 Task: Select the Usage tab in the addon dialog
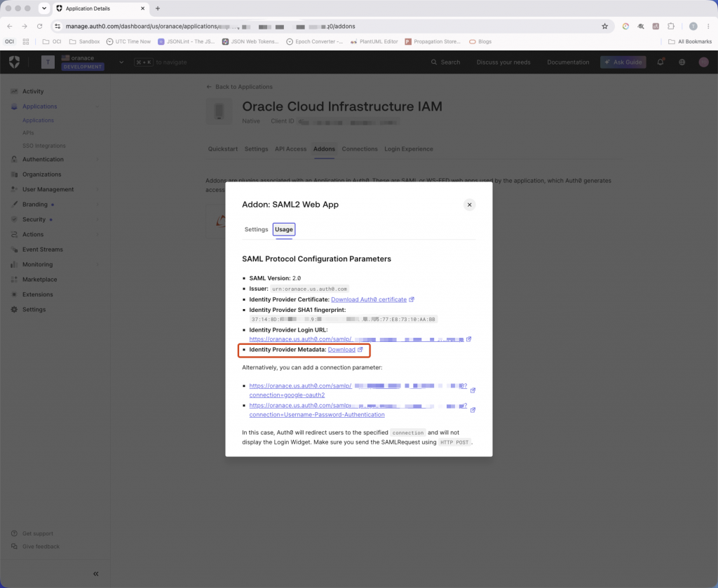[x=284, y=229]
